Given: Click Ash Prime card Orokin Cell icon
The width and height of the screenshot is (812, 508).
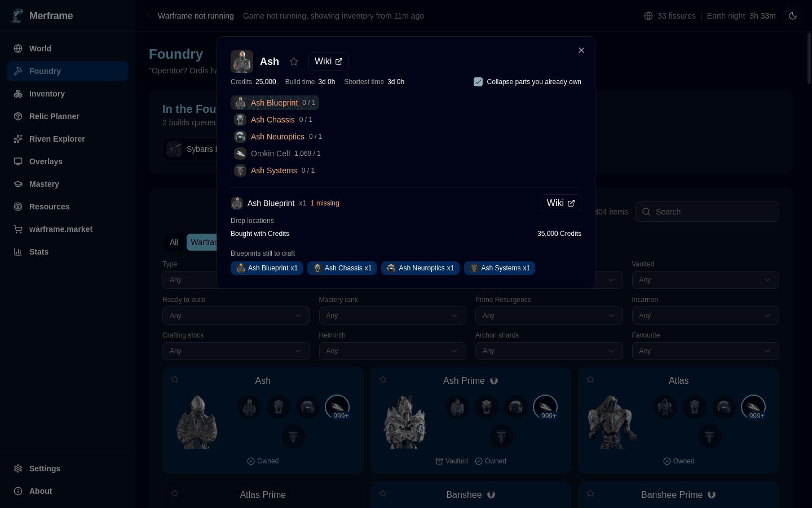Looking at the screenshot, I should tap(545, 407).
